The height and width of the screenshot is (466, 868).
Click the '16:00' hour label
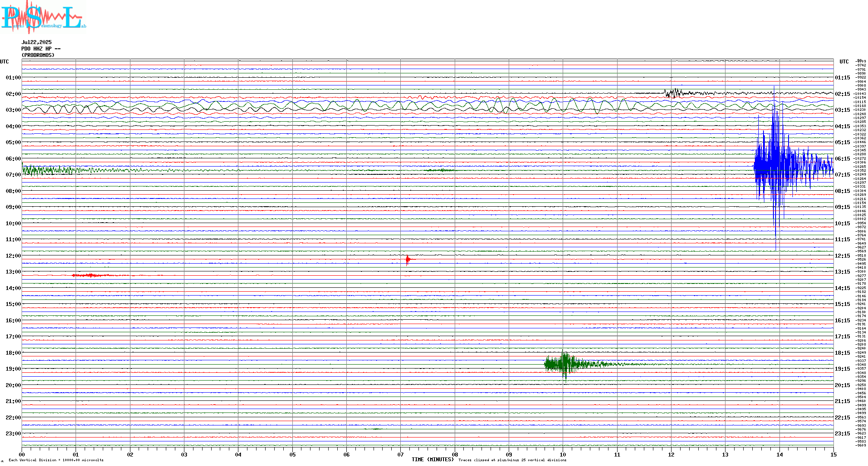click(x=13, y=321)
